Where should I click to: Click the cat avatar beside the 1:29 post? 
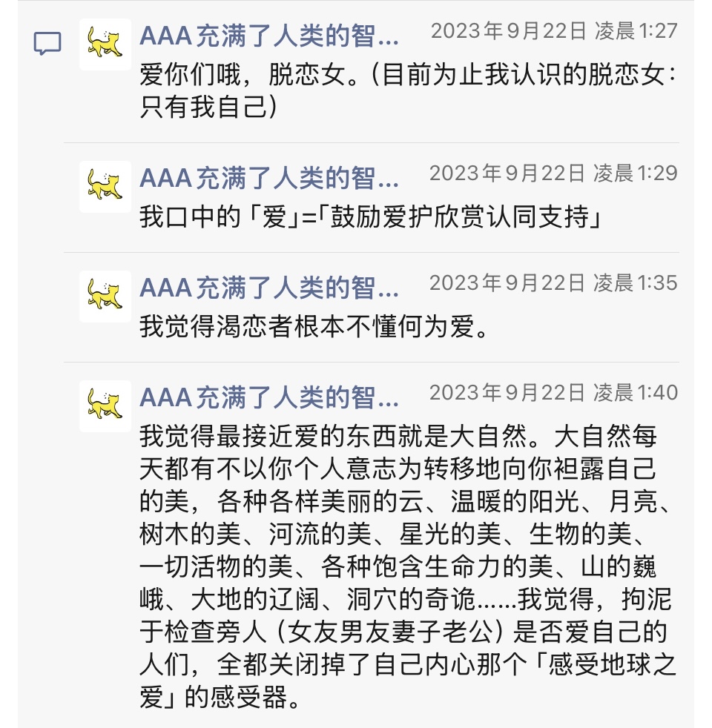[x=105, y=186]
